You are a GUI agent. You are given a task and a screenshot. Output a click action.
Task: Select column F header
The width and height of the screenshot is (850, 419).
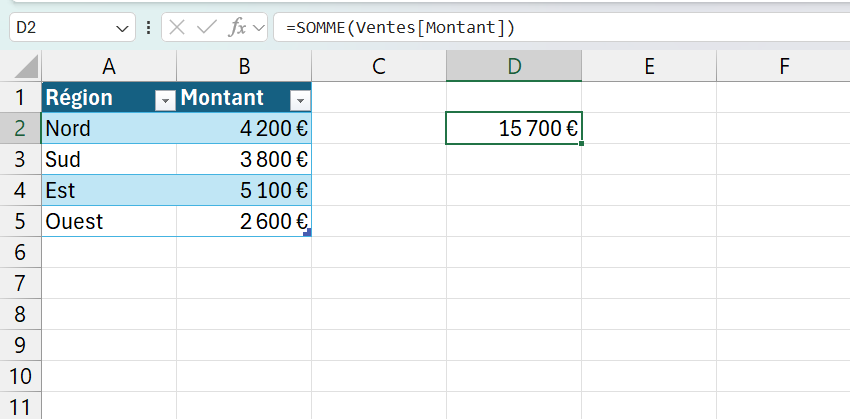pyautogui.click(x=783, y=66)
